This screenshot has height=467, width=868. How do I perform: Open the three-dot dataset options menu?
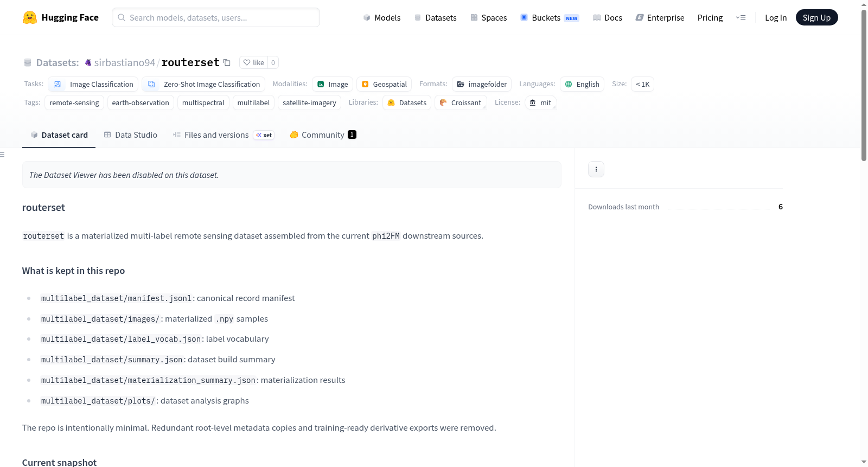tap(596, 169)
